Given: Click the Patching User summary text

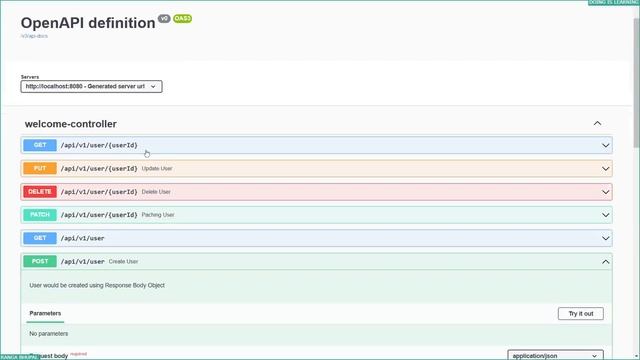Looking at the screenshot, I should [x=158, y=215].
